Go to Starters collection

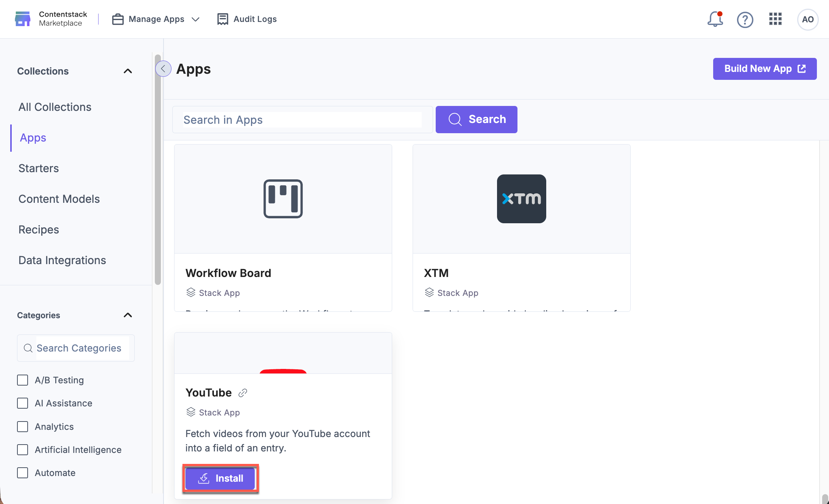coord(39,168)
